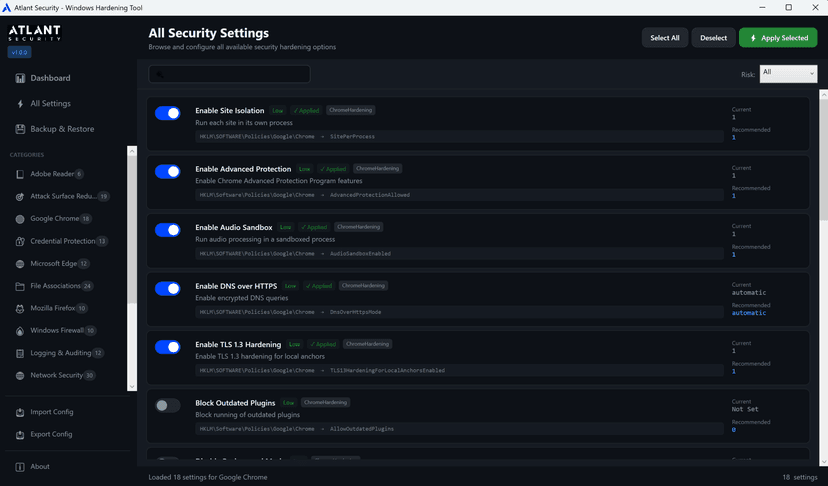This screenshot has height=486, width=828.
Task: Click recommended 'automatic' value for DNS over HTTPS
Action: click(748, 313)
